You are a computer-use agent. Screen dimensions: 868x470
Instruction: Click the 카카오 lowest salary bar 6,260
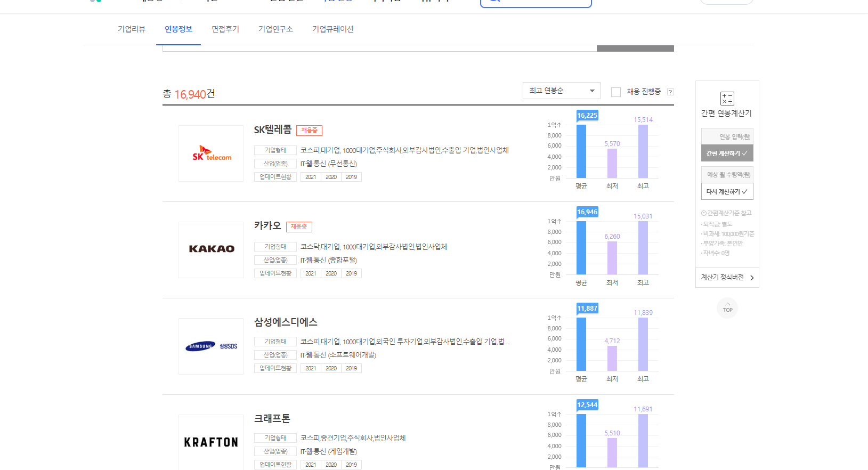coord(612,258)
